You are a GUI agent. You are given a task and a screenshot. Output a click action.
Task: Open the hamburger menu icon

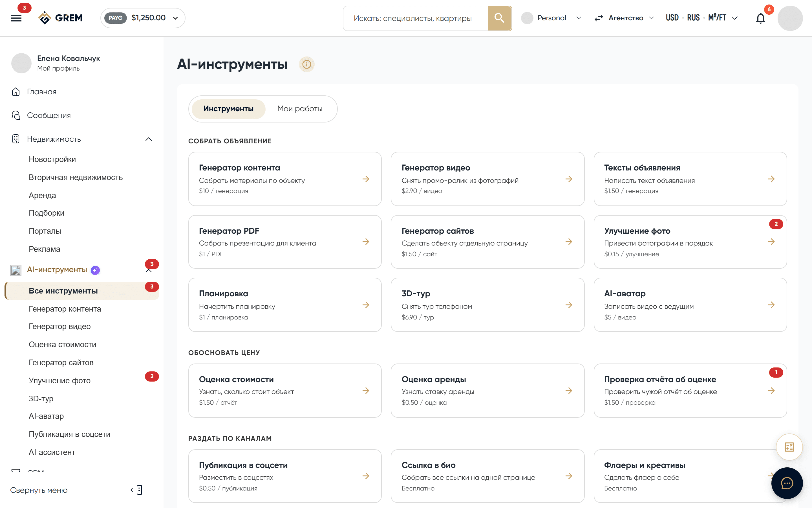[16, 18]
